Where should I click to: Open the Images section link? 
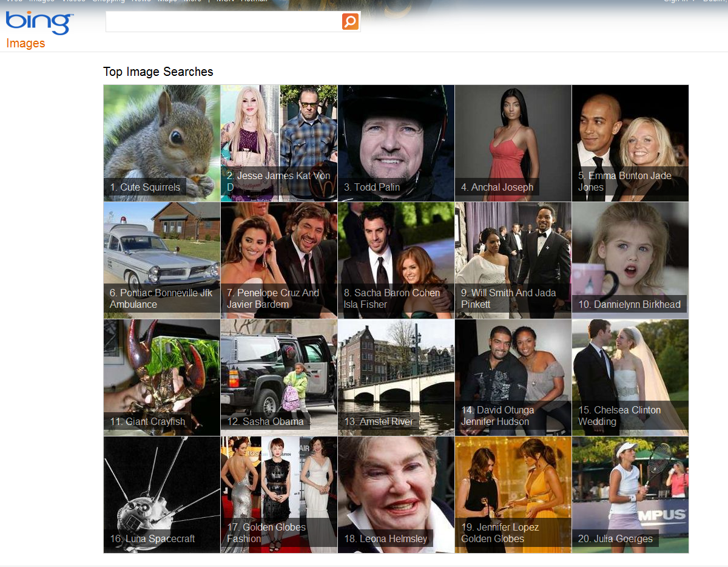point(25,43)
